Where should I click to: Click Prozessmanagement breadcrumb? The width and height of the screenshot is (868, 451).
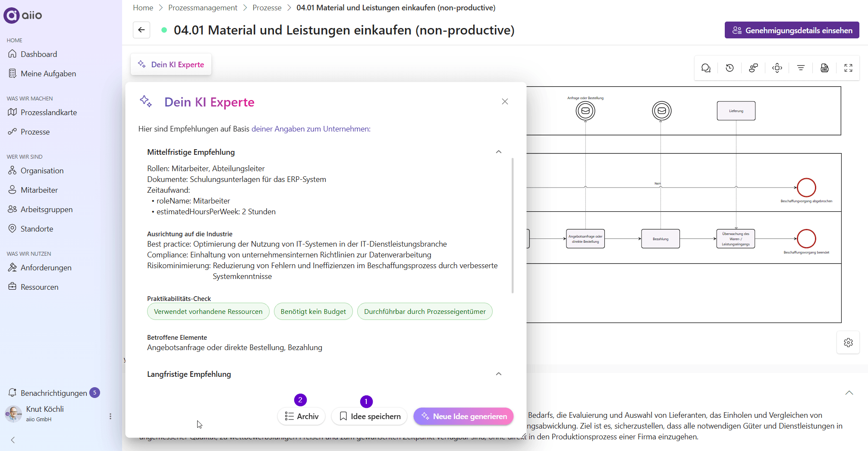click(x=203, y=8)
